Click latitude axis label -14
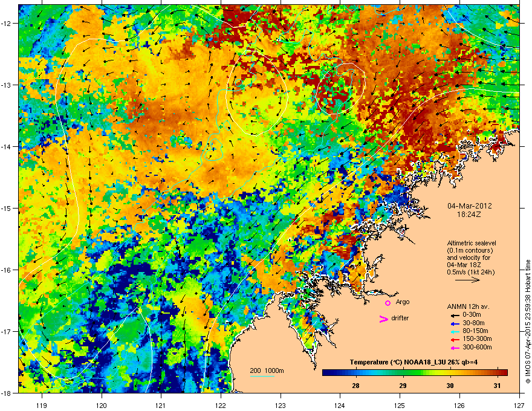This screenshot has width=532, height=411. [7, 147]
